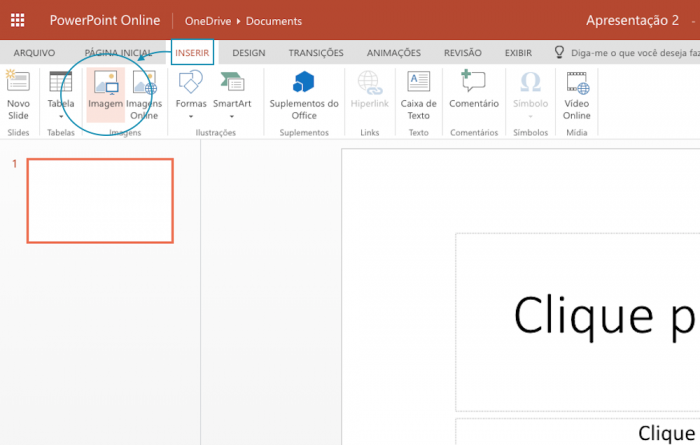Insert a Caixa de Texto

(418, 96)
